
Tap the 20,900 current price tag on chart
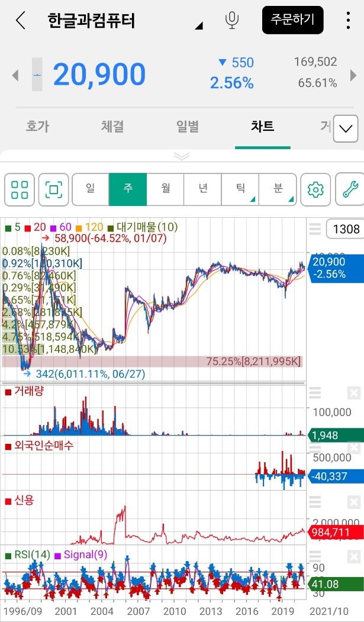[x=336, y=268]
